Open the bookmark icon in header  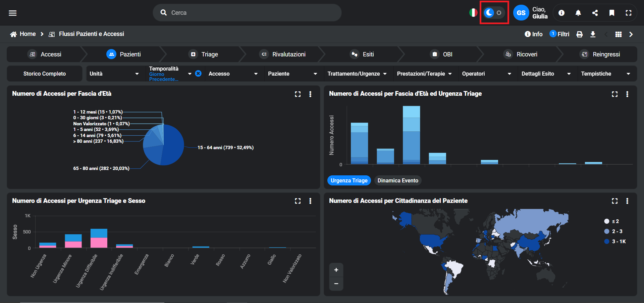pos(611,13)
